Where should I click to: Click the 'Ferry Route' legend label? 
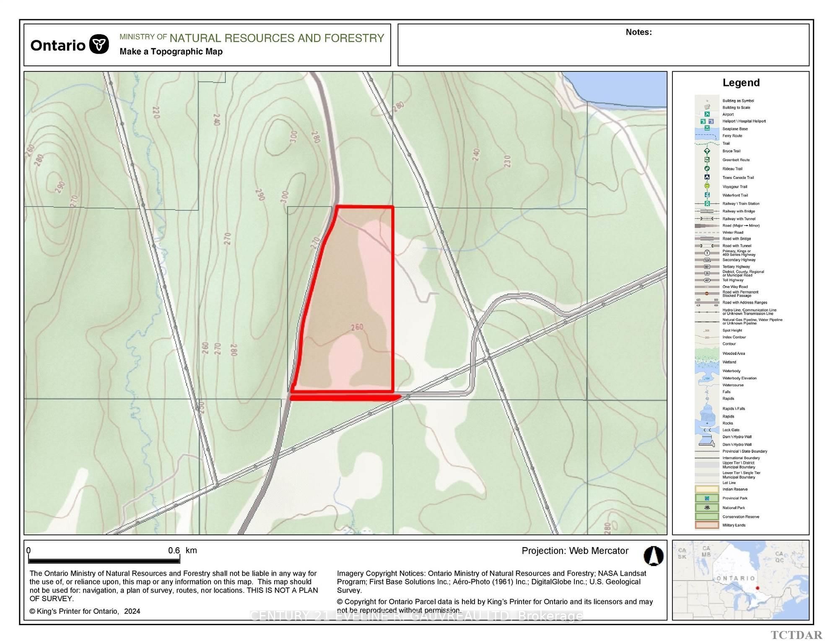(732, 136)
